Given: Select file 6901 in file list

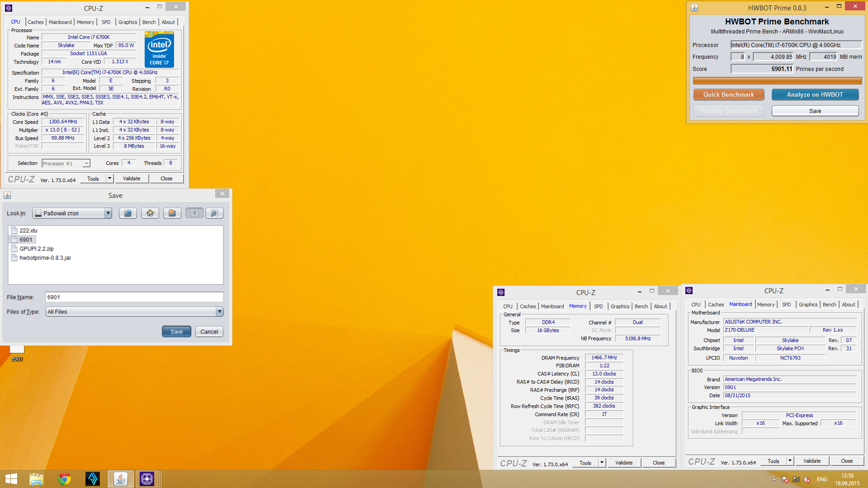Looking at the screenshot, I should pos(22,239).
